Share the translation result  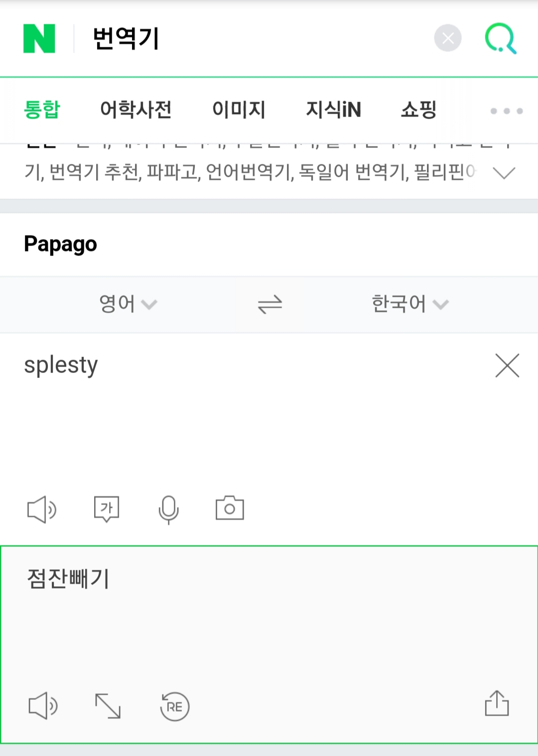click(497, 703)
